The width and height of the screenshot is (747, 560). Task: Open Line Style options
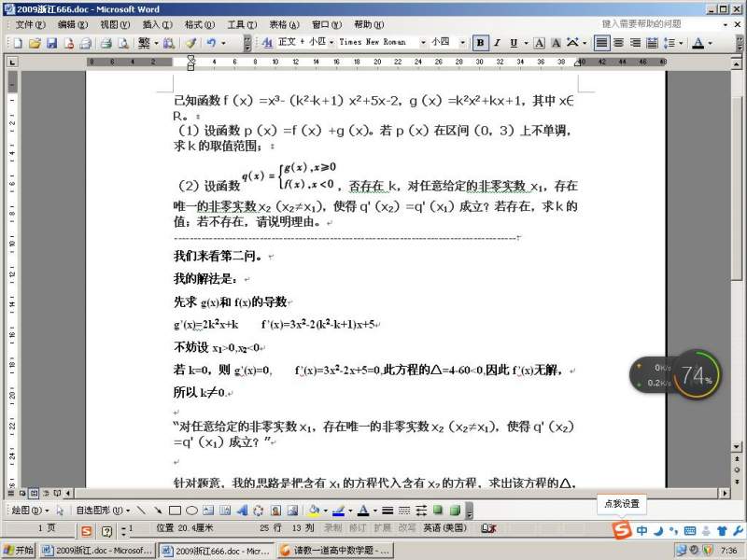click(x=388, y=511)
